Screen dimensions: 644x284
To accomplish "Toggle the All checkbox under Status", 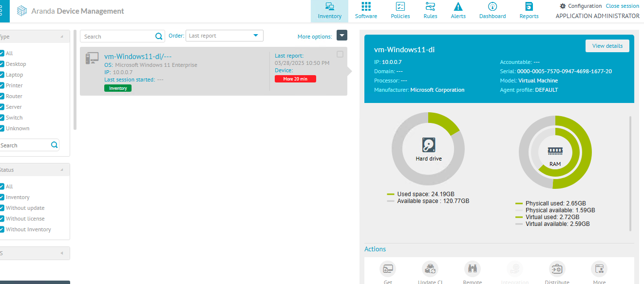I will click(x=2, y=186).
